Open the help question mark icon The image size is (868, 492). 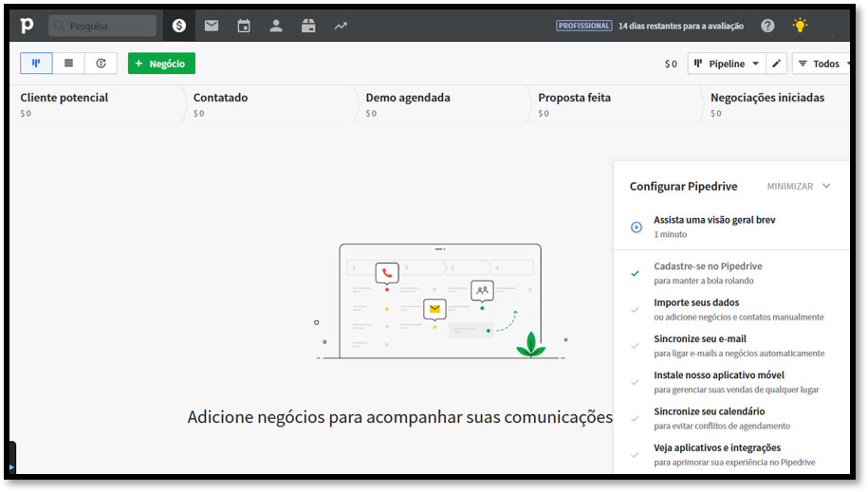767,26
